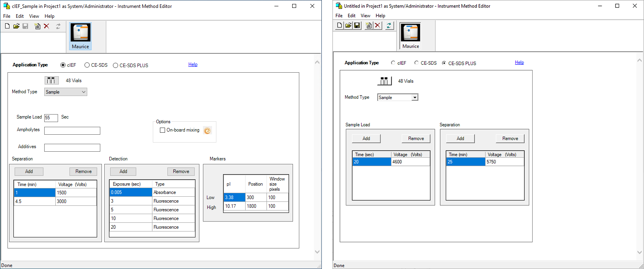Click orange swirl on-board mixing icon
Viewport: 644px width, 269px height.
point(207,130)
